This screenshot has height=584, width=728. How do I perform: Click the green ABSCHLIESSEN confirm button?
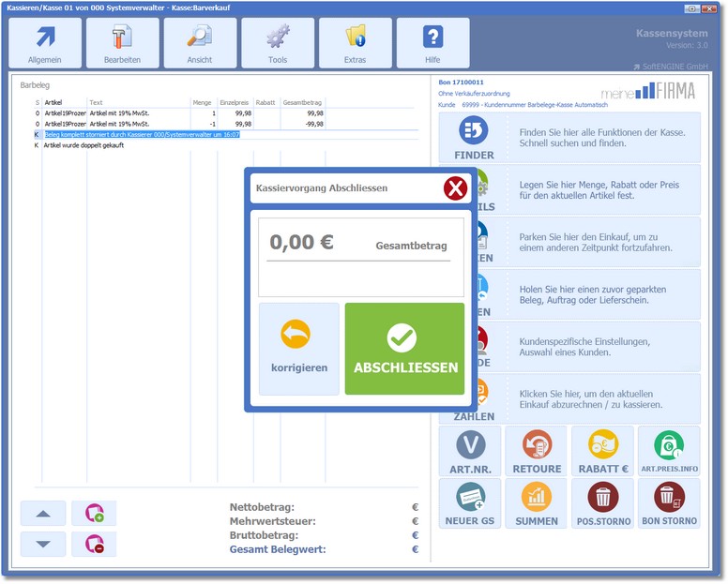404,348
